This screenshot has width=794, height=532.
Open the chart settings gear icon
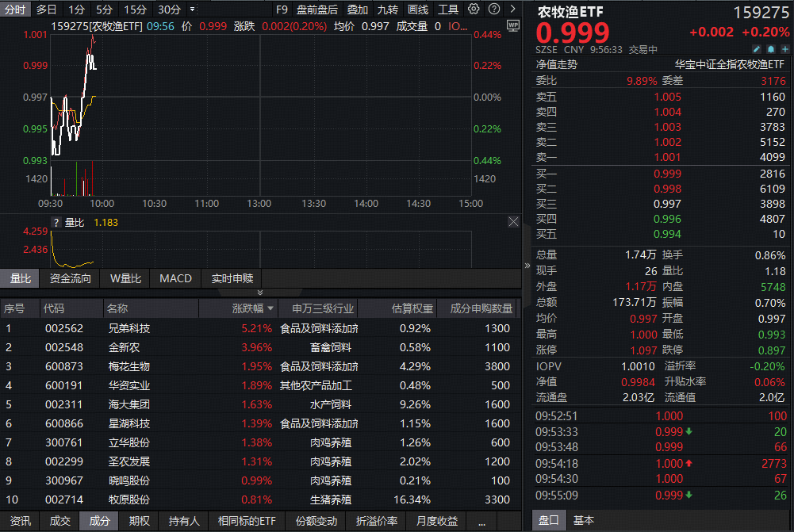[474, 10]
